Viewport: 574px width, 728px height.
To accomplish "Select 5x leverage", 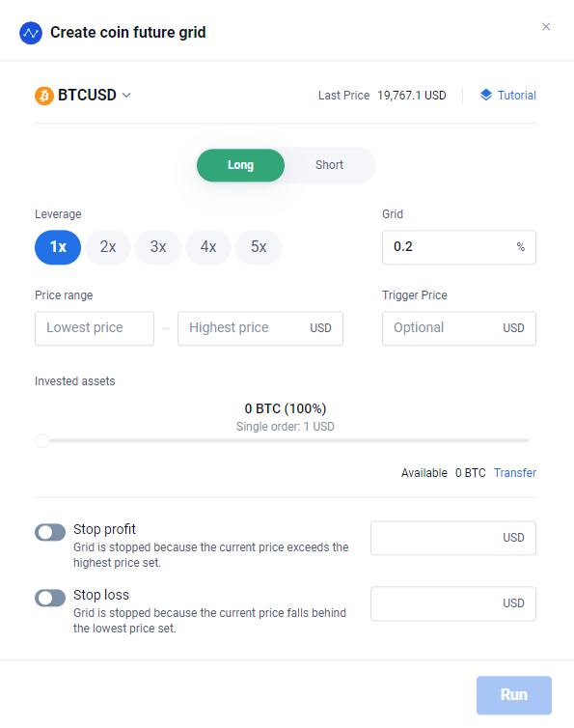I will click(x=259, y=247).
